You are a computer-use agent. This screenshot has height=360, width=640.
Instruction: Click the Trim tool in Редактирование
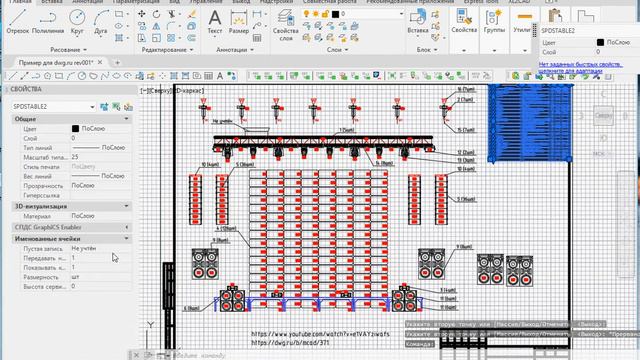172,14
